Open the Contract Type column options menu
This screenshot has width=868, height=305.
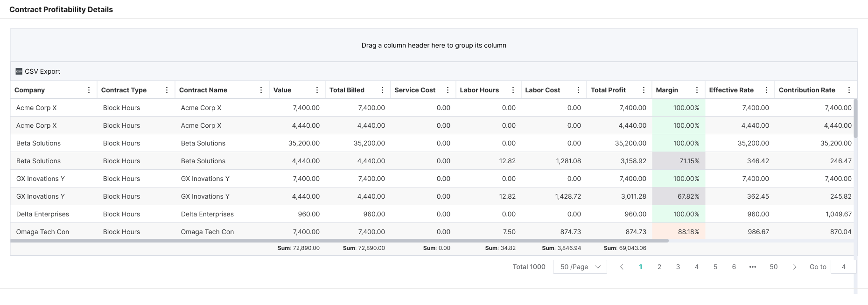167,90
